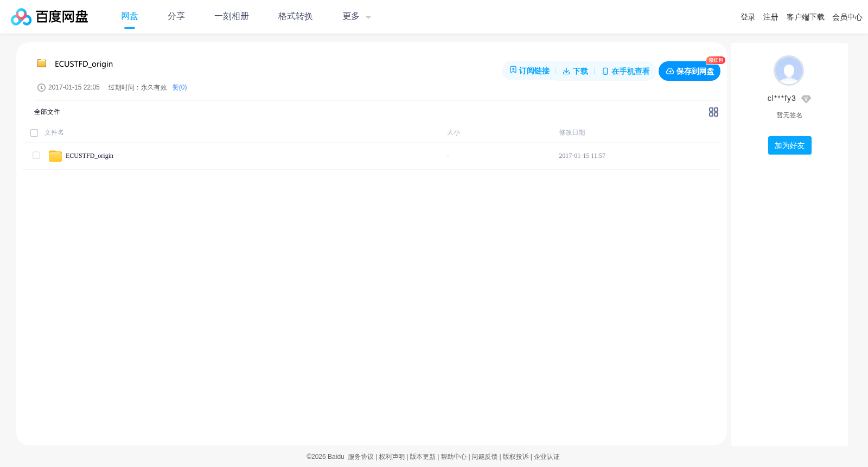Click the 赞(0) like link
868x467 pixels.
[x=180, y=87]
